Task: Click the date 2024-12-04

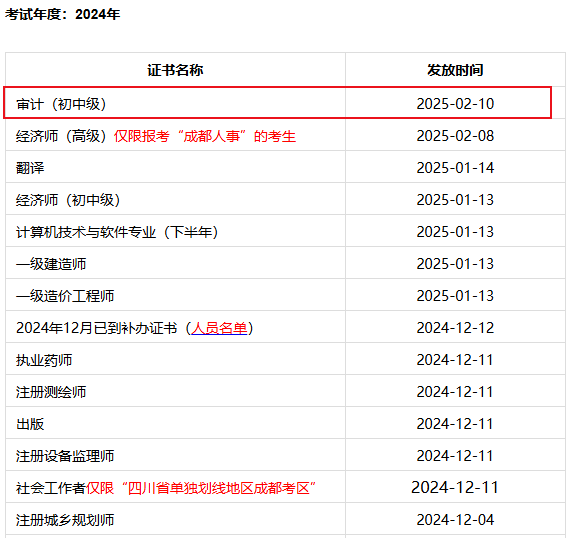Action: pos(455,520)
